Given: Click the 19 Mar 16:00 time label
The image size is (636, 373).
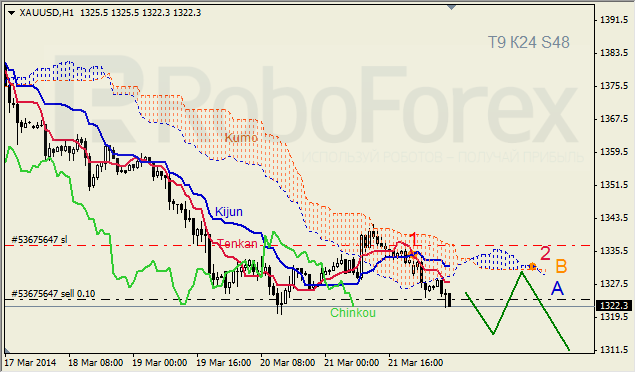Looking at the screenshot, I should (x=223, y=362).
